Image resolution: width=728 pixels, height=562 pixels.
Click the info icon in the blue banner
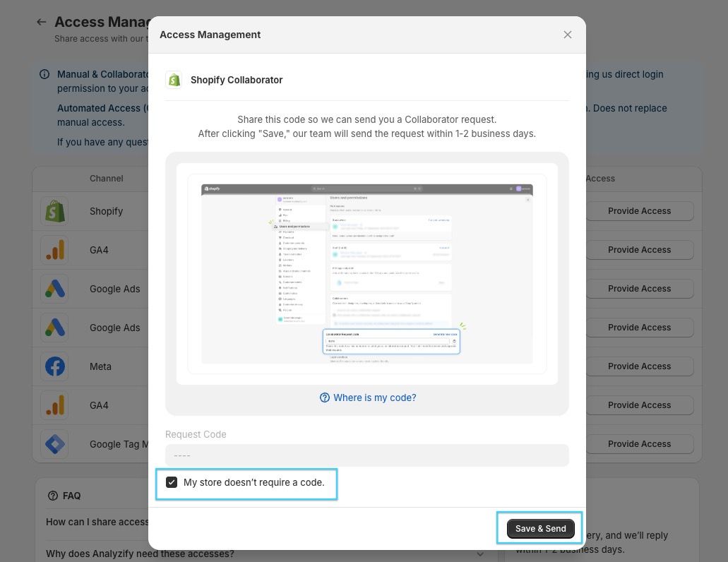(44, 74)
